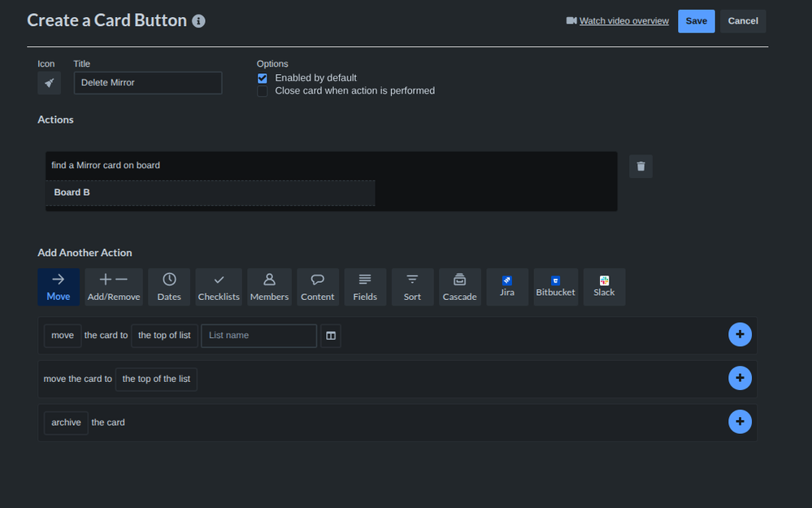Add the archive the card action
812x508 pixels.
[x=739, y=421]
